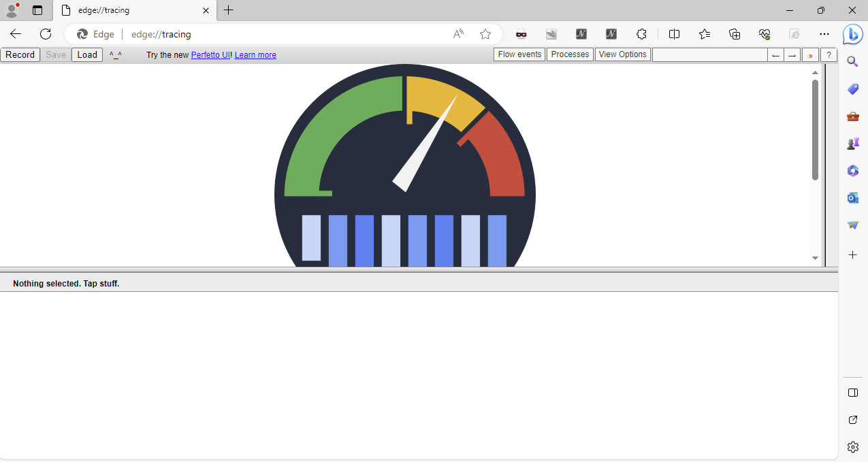This screenshot has width=868, height=462.
Task: Open the Search icon in the Edge sidebar
Action: 852,61
